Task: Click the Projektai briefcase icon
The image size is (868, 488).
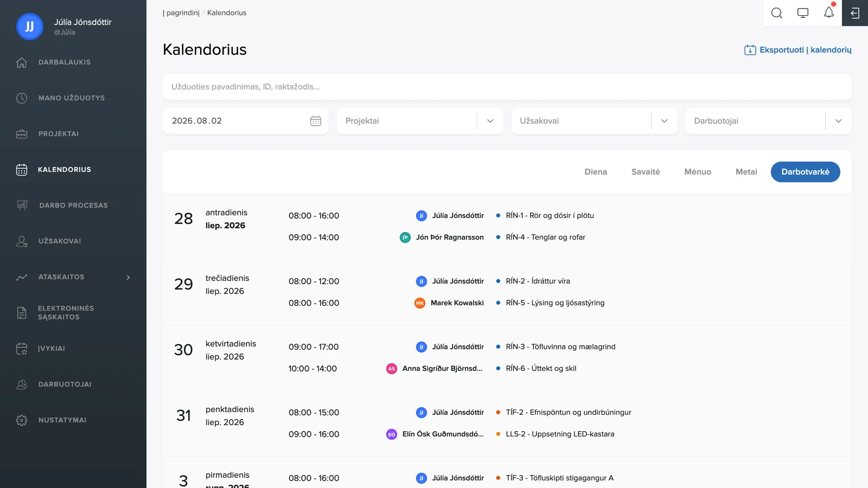Action: coord(22,134)
